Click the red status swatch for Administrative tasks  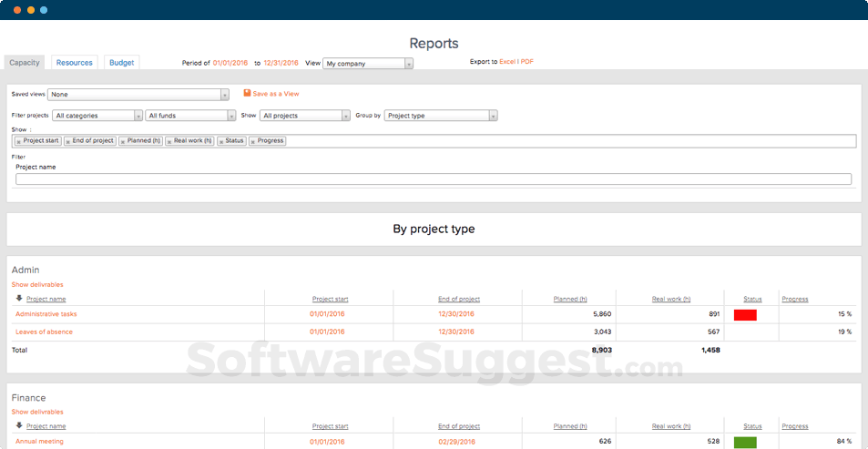[745, 314]
